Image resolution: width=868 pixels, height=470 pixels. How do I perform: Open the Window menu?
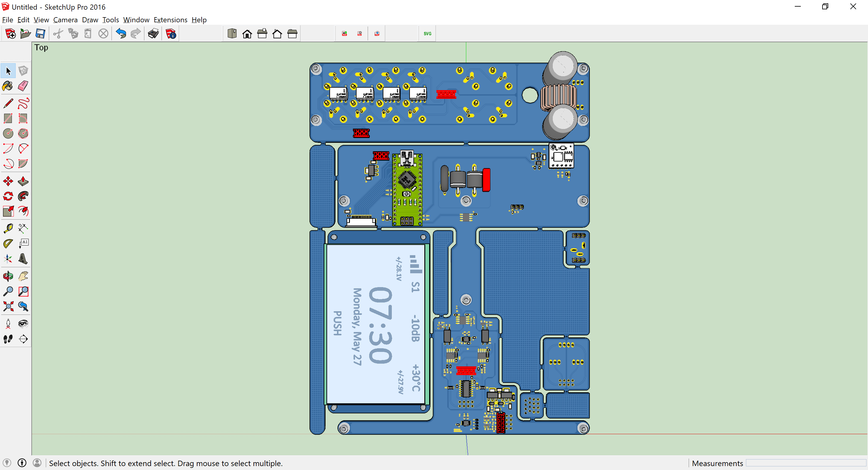coord(136,20)
